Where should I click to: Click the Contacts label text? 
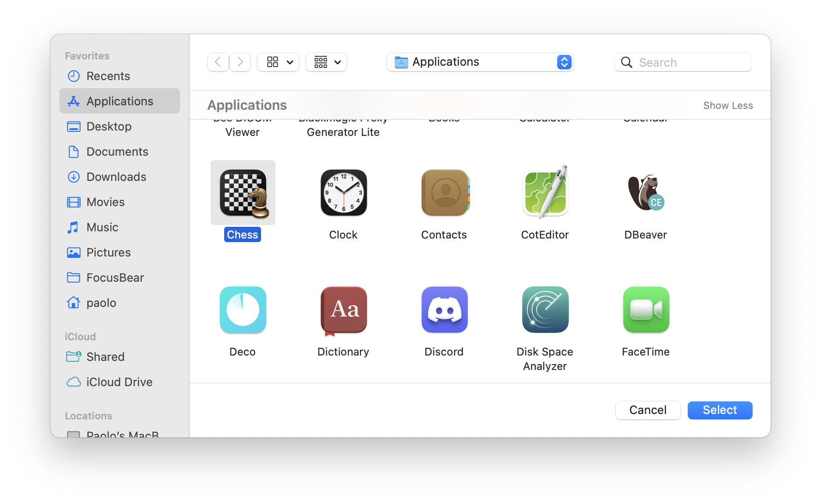coord(444,234)
